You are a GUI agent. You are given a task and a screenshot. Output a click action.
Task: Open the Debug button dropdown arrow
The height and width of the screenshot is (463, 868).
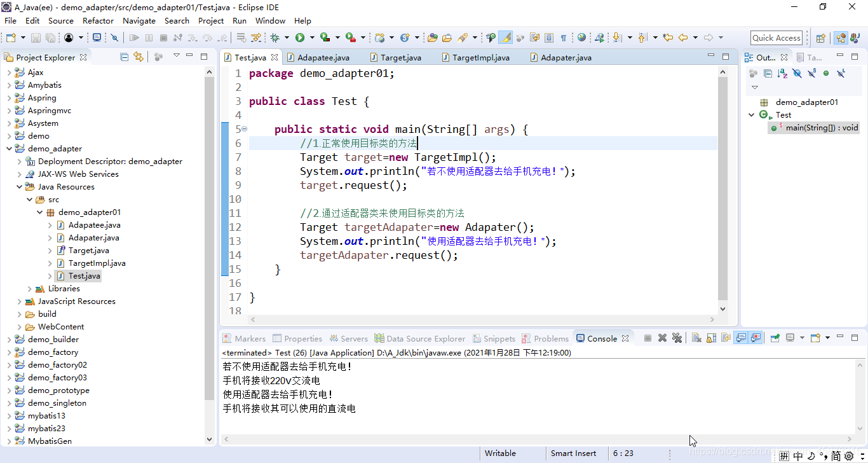[287, 38]
